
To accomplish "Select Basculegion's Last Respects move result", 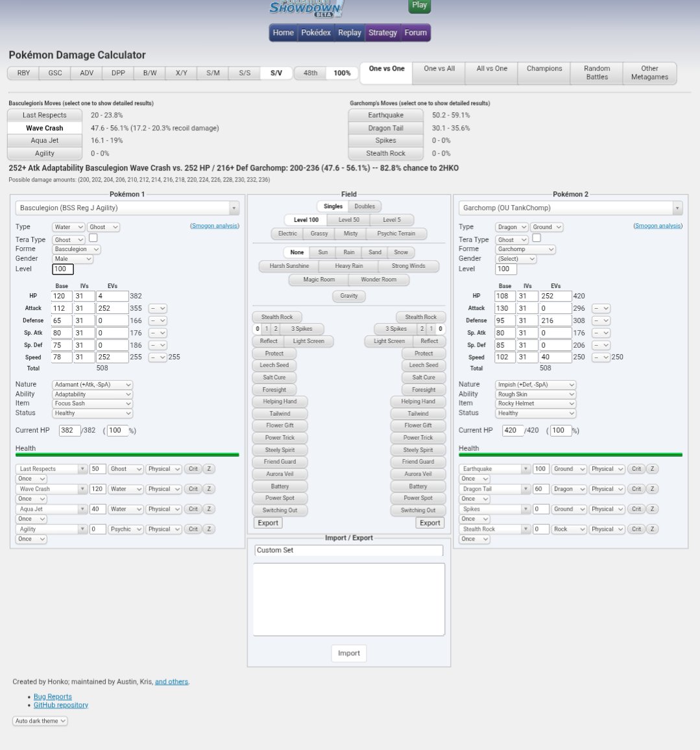I will click(45, 115).
